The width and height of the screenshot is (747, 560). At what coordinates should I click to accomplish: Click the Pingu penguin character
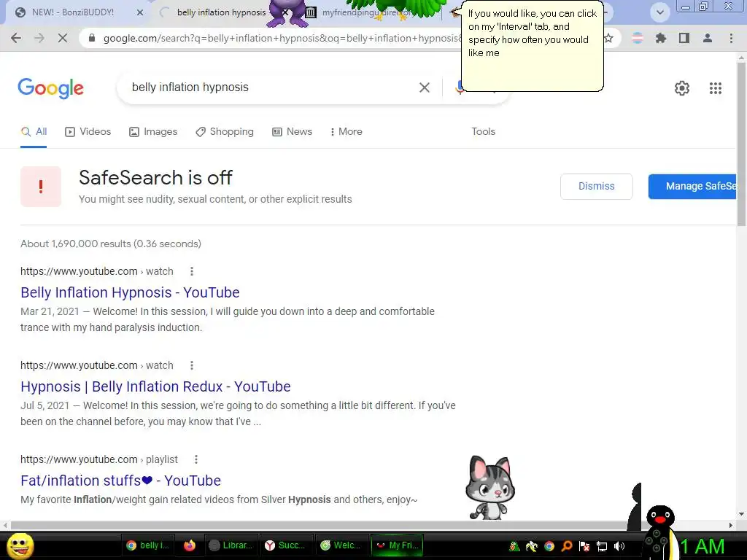click(x=659, y=532)
